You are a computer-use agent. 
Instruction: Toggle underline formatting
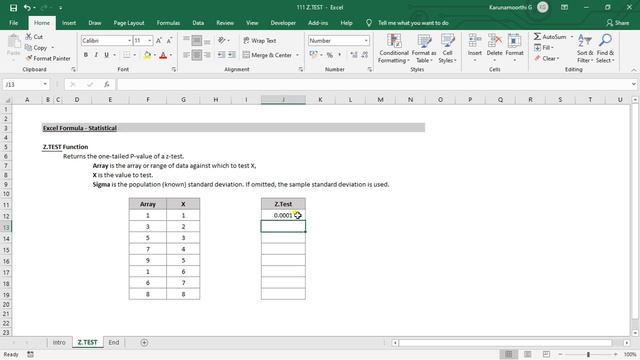[107, 55]
